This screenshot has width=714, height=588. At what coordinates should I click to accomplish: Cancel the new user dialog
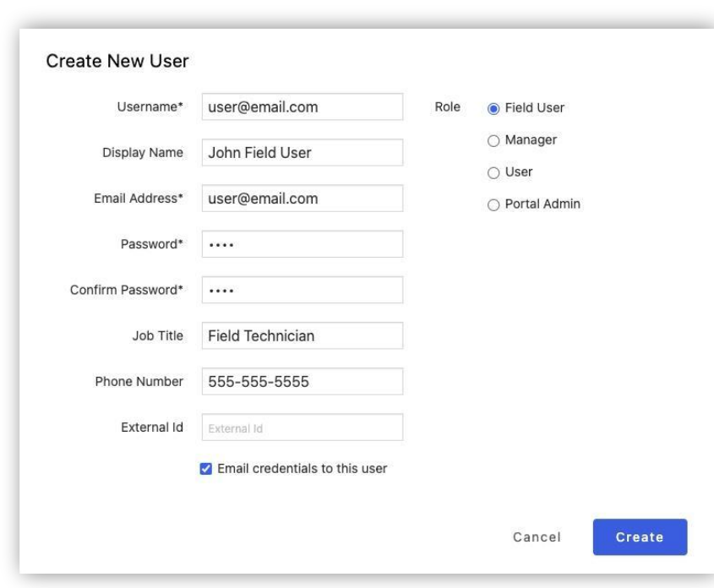point(537,537)
